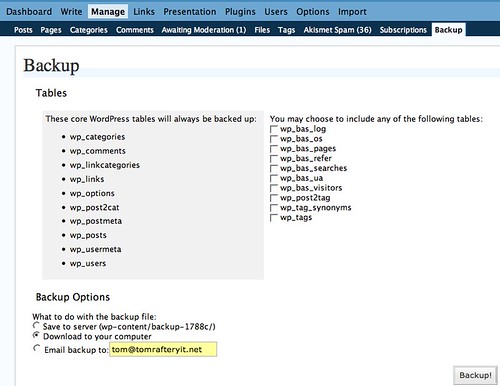This screenshot has width=500, height=386.
Task: Enable wp_post2tag table checkbox
Action: pos(274,198)
